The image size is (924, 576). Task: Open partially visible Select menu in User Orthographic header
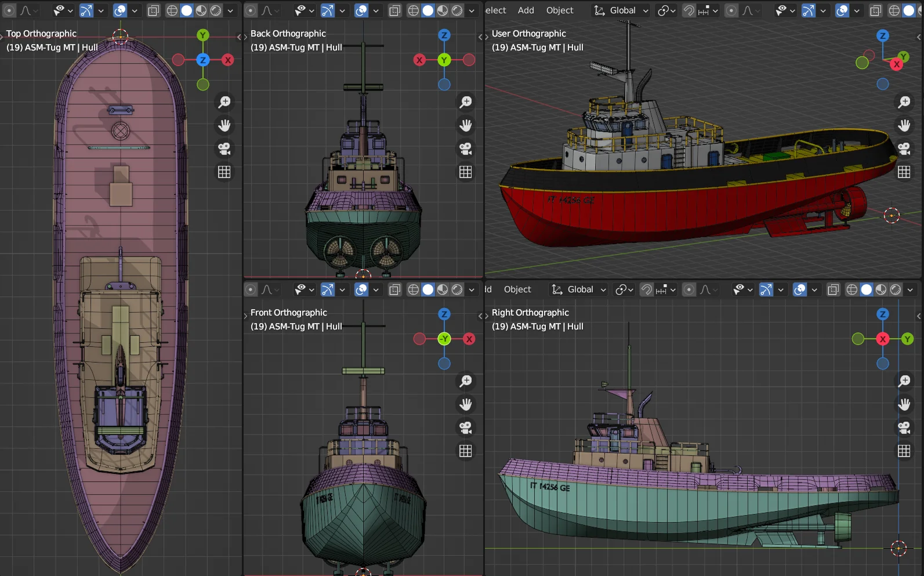495,10
